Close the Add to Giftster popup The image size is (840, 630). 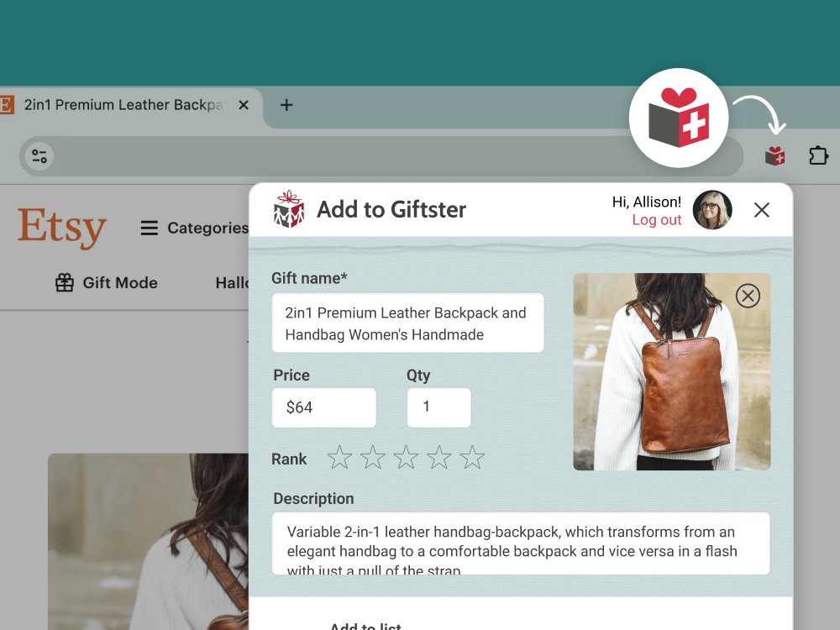pos(761,210)
